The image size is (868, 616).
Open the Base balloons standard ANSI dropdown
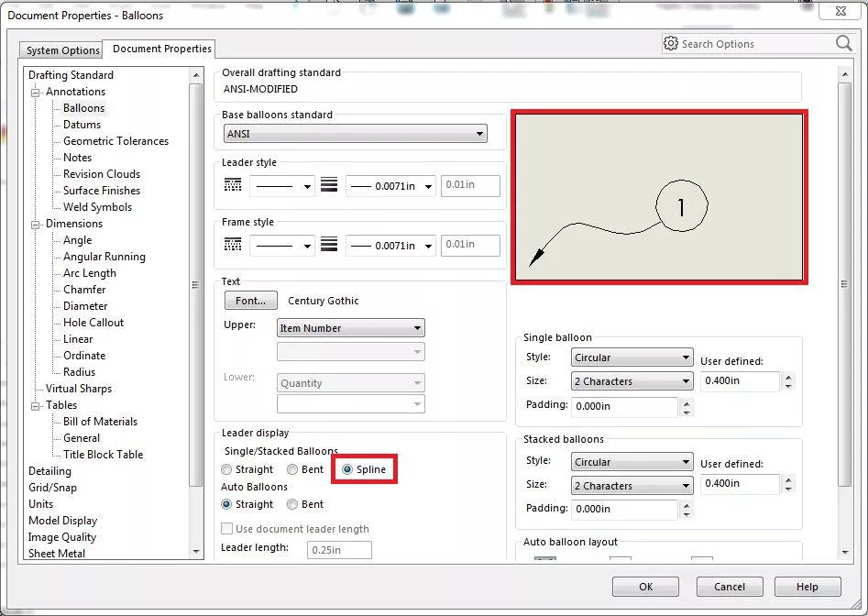tap(356, 134)
